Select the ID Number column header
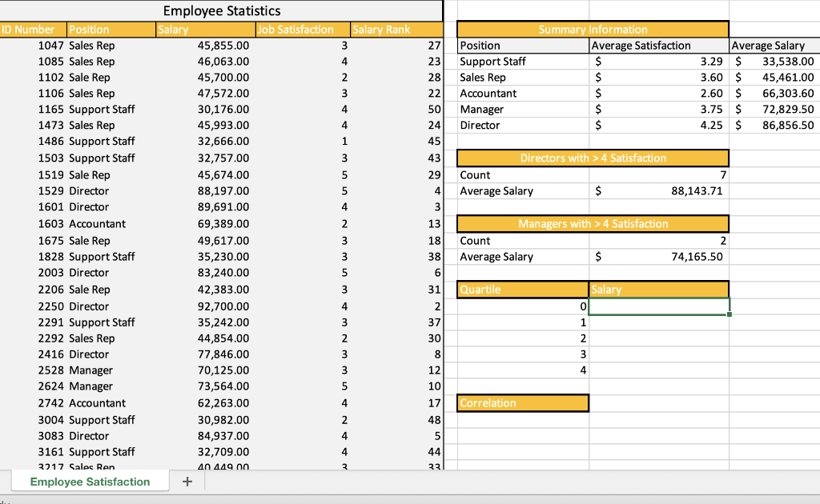This screenshot has height=504, width=820. click(x=34, y=30)
